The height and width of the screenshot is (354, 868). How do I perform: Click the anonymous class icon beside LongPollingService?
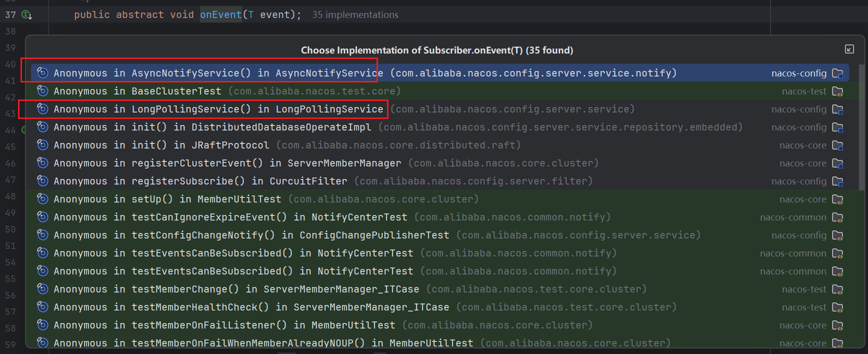(x=43, y=109)
